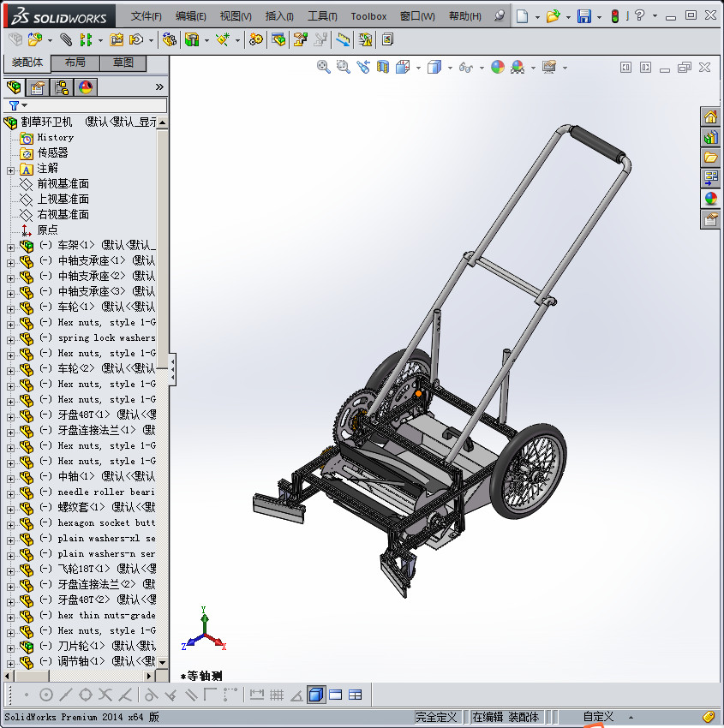Open the Display Style dropdown arrow
The image size is (724, 728).
tap(450, 68)
